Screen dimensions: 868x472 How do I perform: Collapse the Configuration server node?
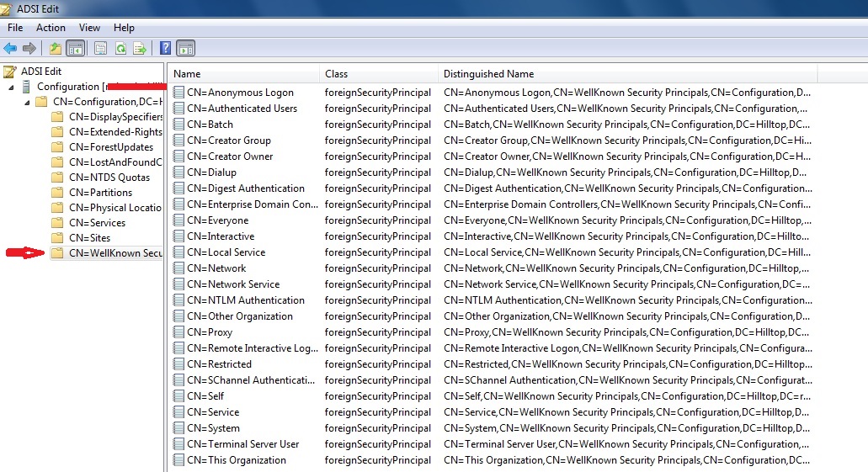[x=11, y=87]
